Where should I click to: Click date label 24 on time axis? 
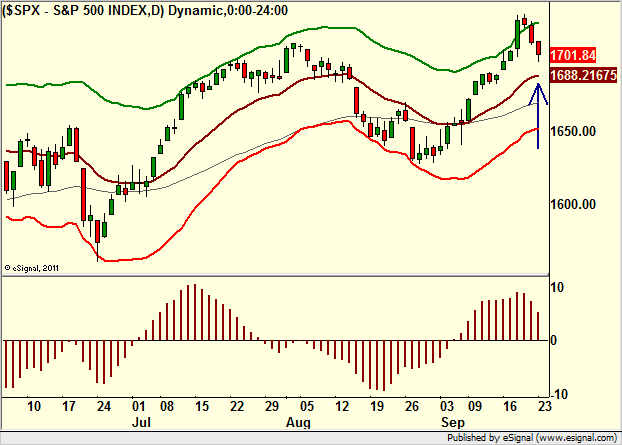coord(104,407)
